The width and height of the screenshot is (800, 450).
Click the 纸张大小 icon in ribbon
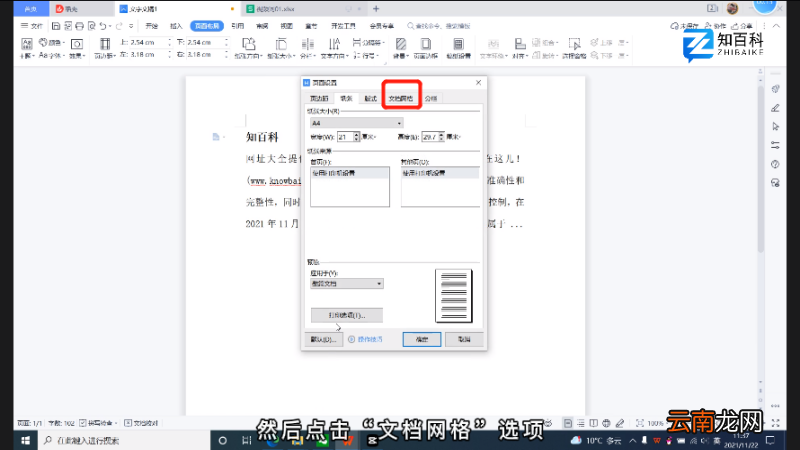tap(281, 48)
